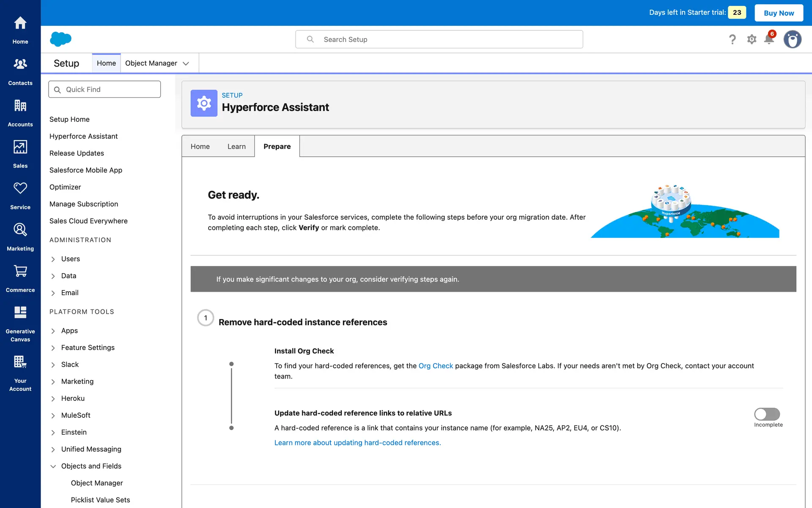Expand the Users tree section
Viewport: 812px width, 508px height.
click(53, 259)
